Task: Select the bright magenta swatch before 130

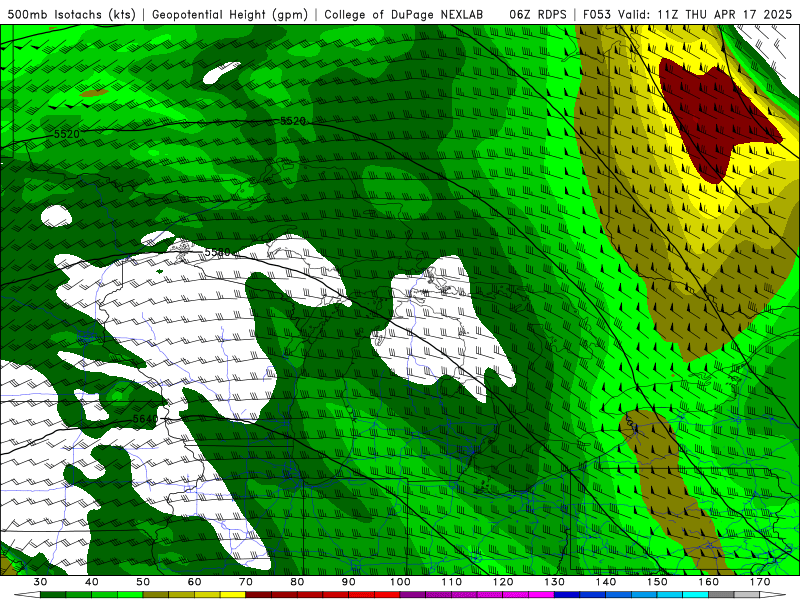Action: (541, 595)
